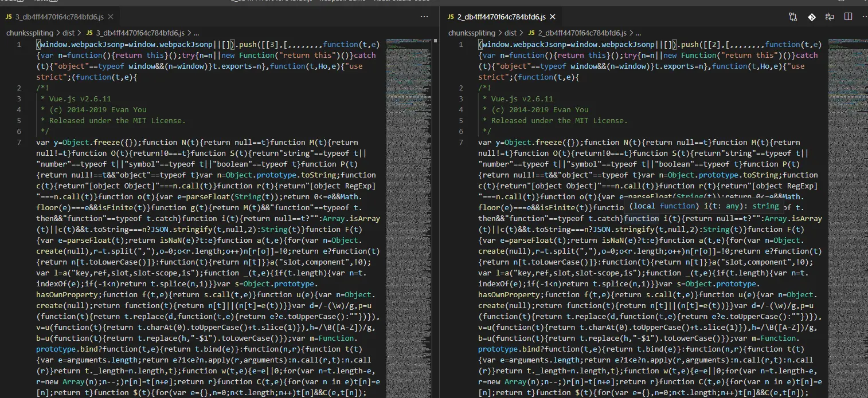The width and height of the screenshot is (868, 398).
Task: Open the Changes comparison icon on the right toolbar
Action: coord(792,17)
